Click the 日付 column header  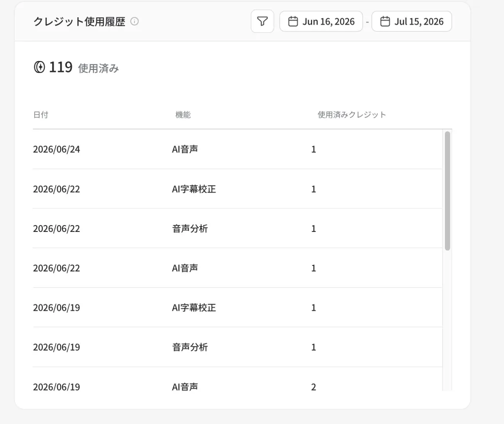click(x=41, y=115)
